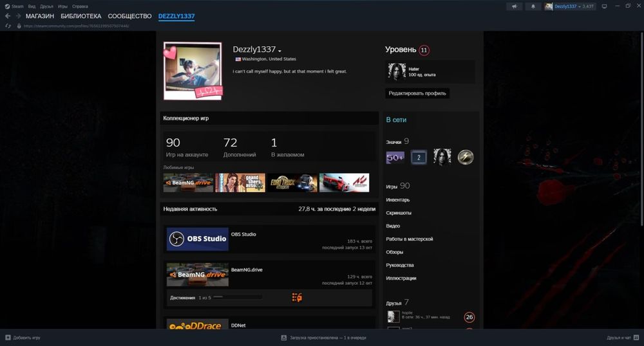This screenshot has width=644, height=346.
Task: Click the plus icon next to Добавить игру
Action: tap(8, 338)
